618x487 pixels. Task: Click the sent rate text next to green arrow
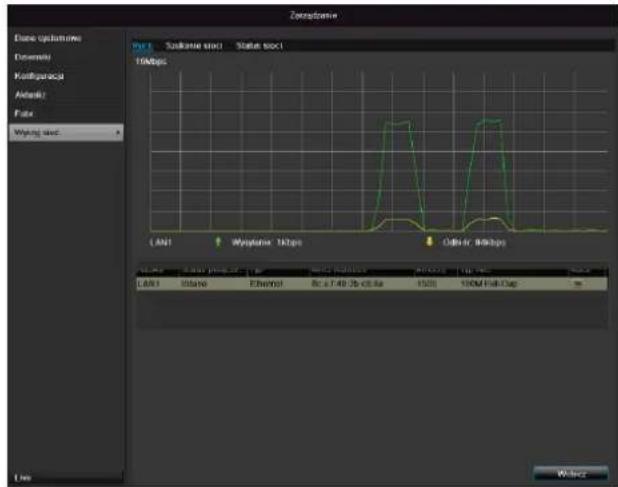point(267,242)
